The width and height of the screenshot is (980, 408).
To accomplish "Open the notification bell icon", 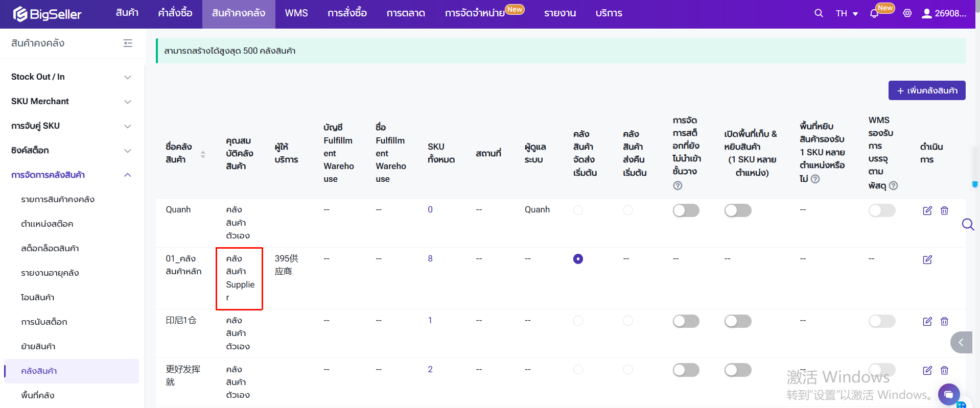I will pyautogui.click(x=874, y=14).
